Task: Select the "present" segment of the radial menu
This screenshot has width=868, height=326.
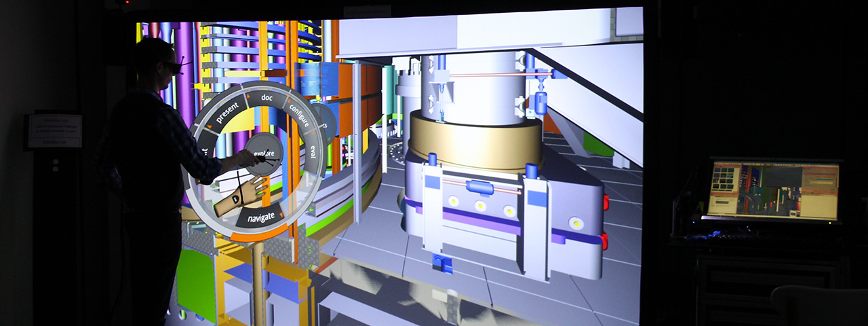Action: click(228, 112)
